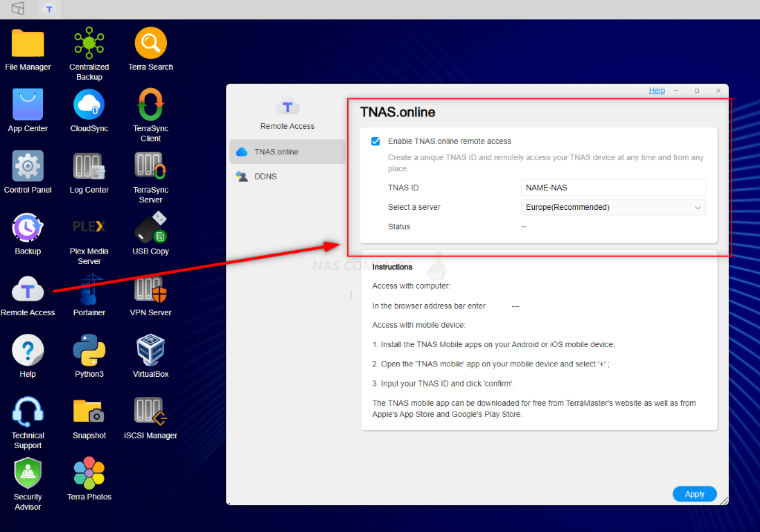Open Control Panel gear icon

[28, 166]
